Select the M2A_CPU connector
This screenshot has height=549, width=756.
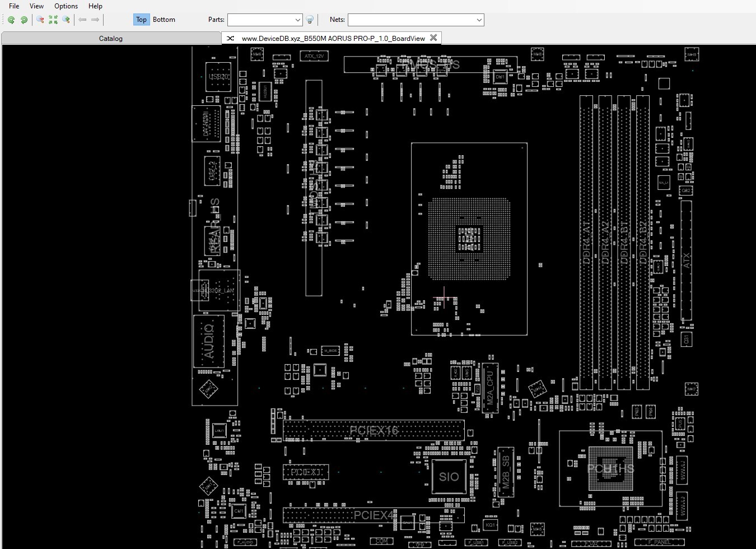490,388
